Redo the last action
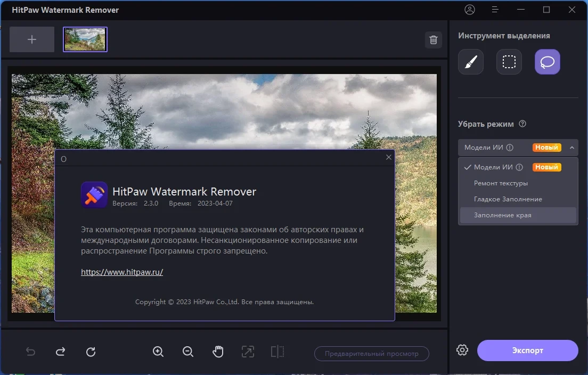 [x=60, y=352]
